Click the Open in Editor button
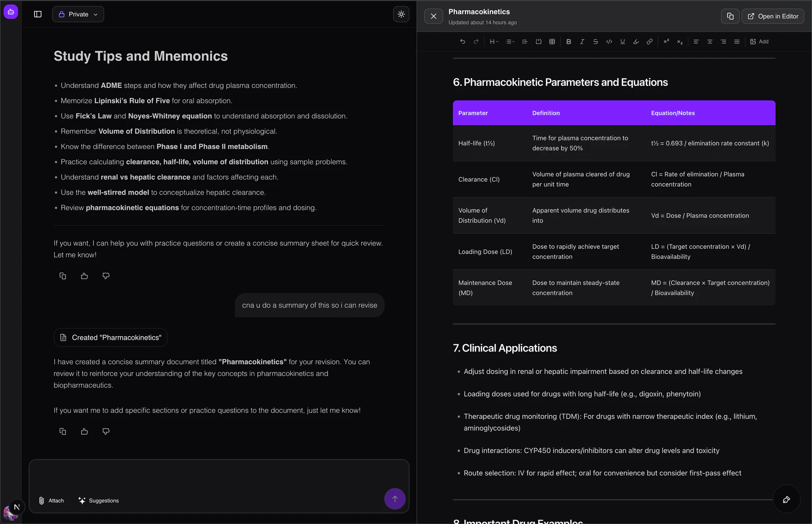The width and height of the screenshot is (812, 524). point(772,16)
